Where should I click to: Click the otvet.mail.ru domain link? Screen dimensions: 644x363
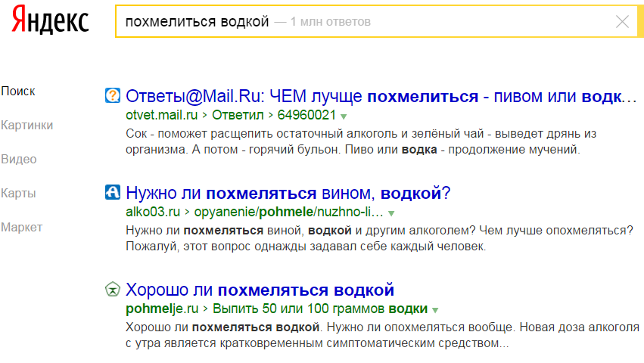[x=161, y=115]
